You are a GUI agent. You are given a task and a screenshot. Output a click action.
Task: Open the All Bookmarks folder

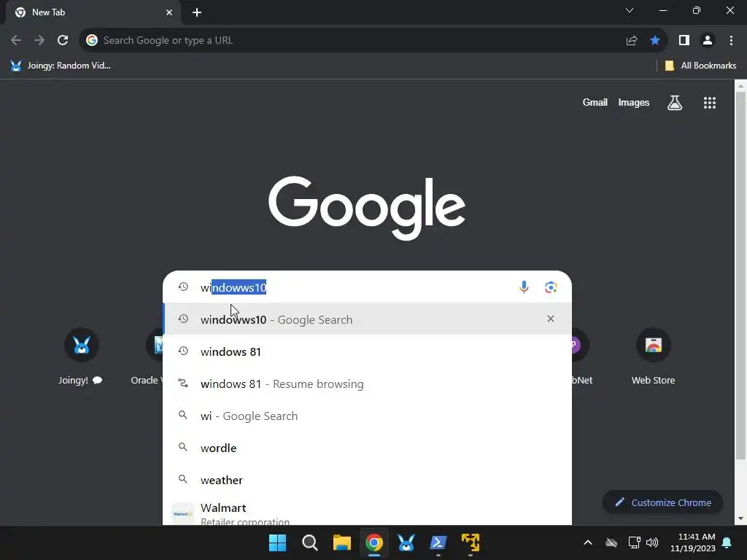click(700, 66)
